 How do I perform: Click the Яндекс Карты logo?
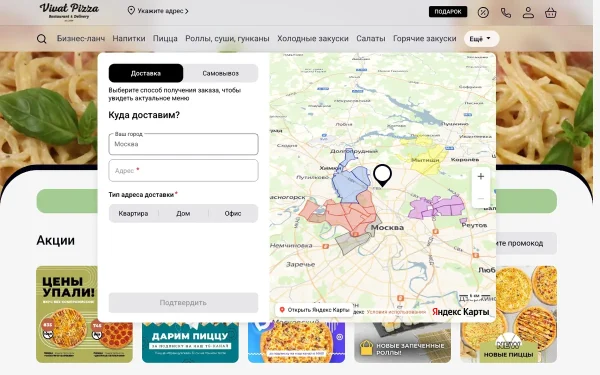[x=461, y=312]
